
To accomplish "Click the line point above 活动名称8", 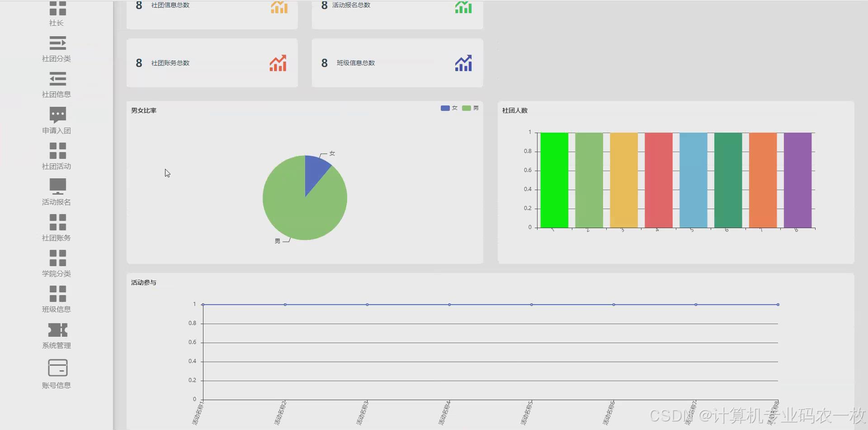I will [x=778, y=305].
